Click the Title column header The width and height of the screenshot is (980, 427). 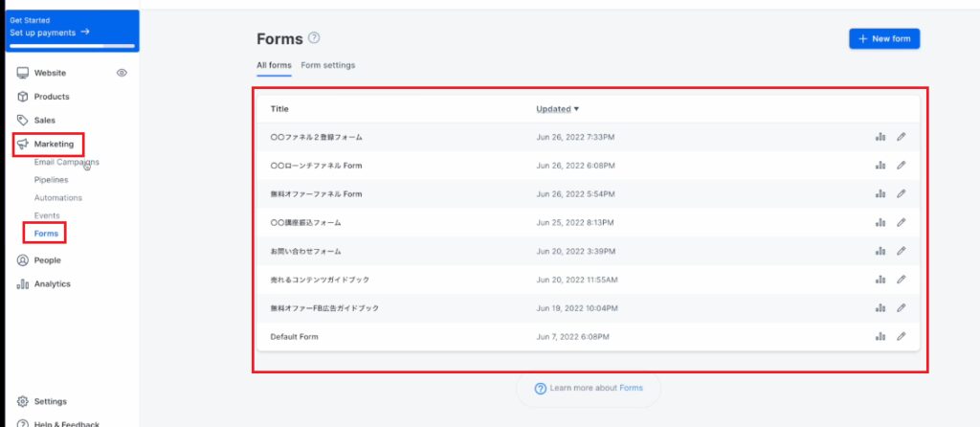click(x=279, y=109)
